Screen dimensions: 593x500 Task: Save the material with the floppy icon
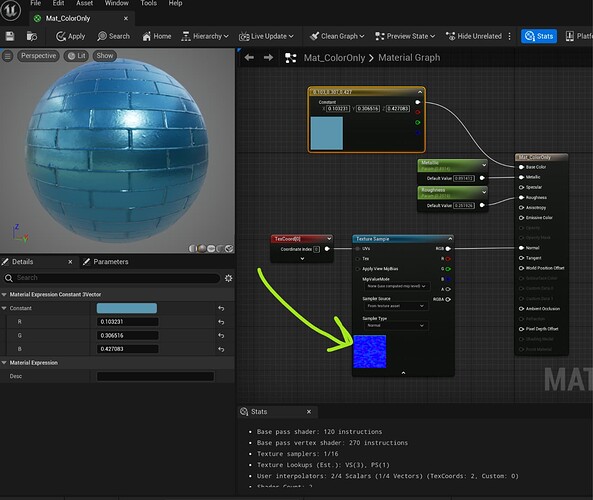pyautogui.click(x=10, y=36)
